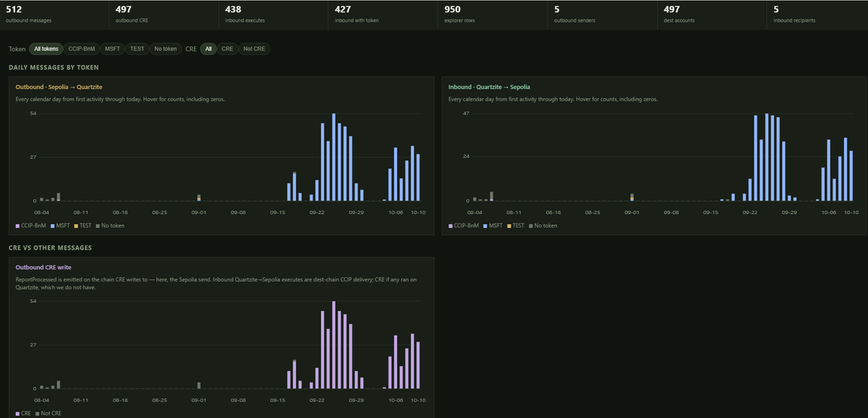Toggle CCIP-BnM legend swatch in Outbound chart
Image resolution: width=868 pixels, height=418 pixels.
pos(17,226)
